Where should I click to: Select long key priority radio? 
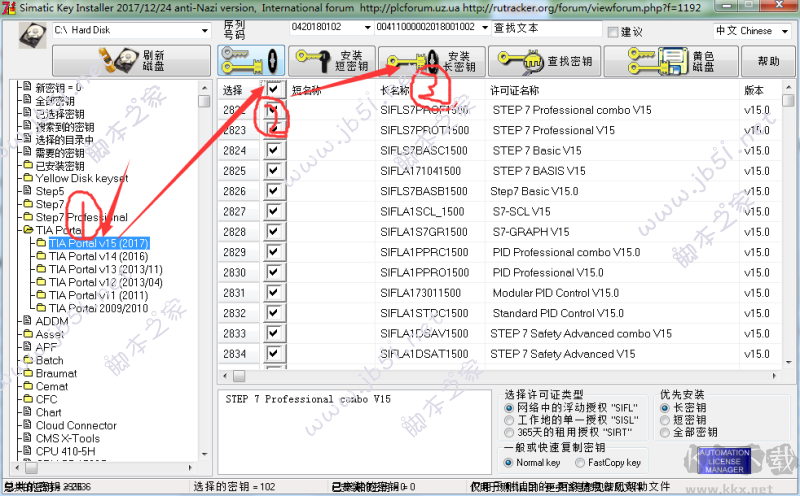(664, 408)
